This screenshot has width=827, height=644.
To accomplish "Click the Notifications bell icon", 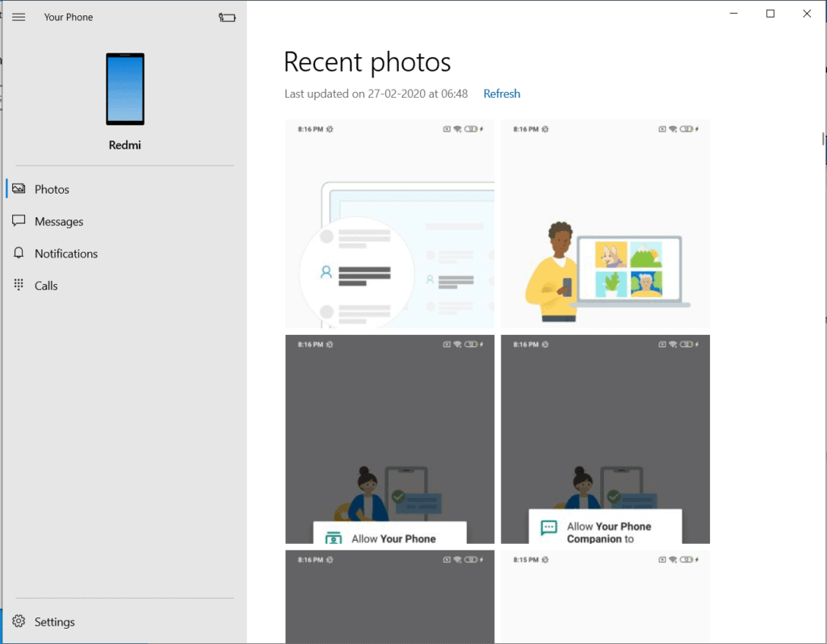I will click(x=19, y=253).
